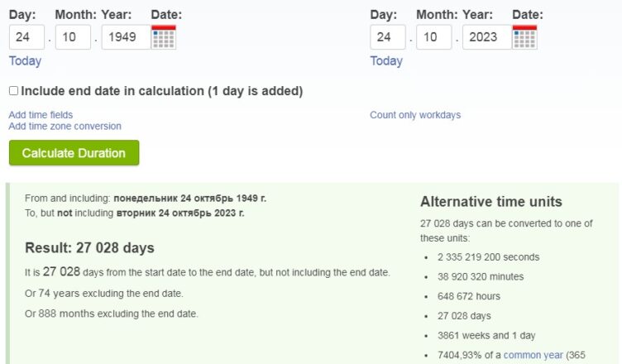Image resolution: width=622 pixels, height=364 pixels.
Task: Click the start date Month field showing 10
Action: pyautogui.click(x=73, y=37)
